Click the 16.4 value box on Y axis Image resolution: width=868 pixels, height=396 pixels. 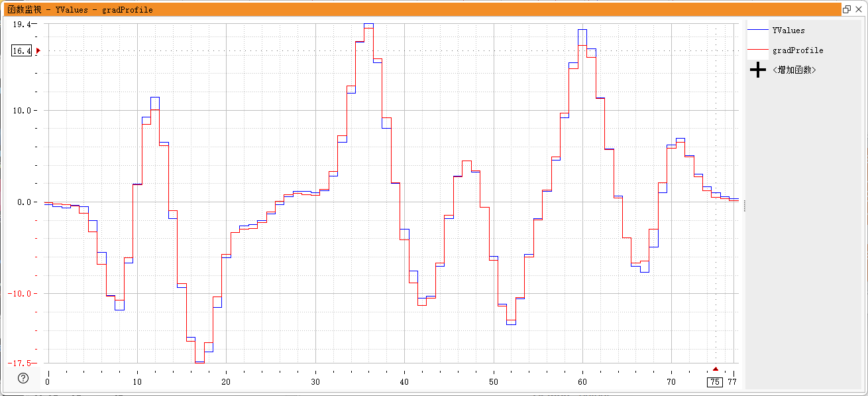(22, 50)
